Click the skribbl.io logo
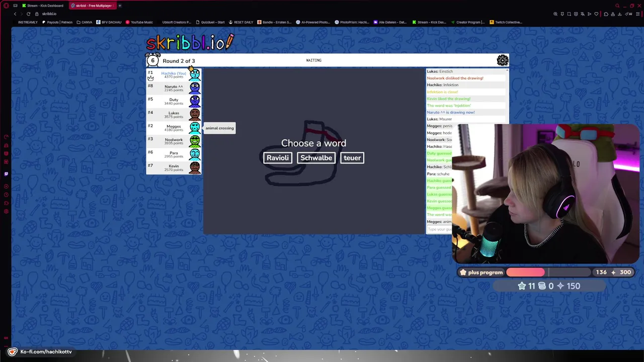The image size is (644, 362). coord(190,42)
